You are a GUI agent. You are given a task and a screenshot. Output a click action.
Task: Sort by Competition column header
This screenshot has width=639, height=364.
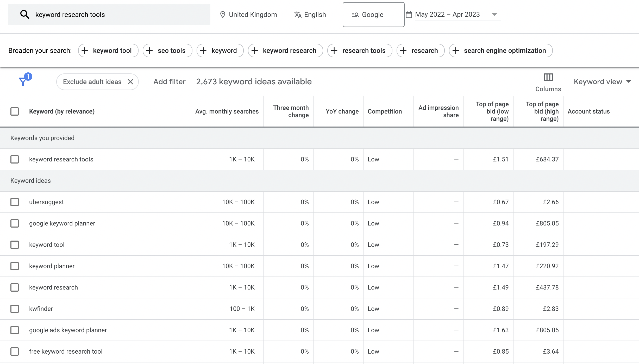click(x=385, y=111)
